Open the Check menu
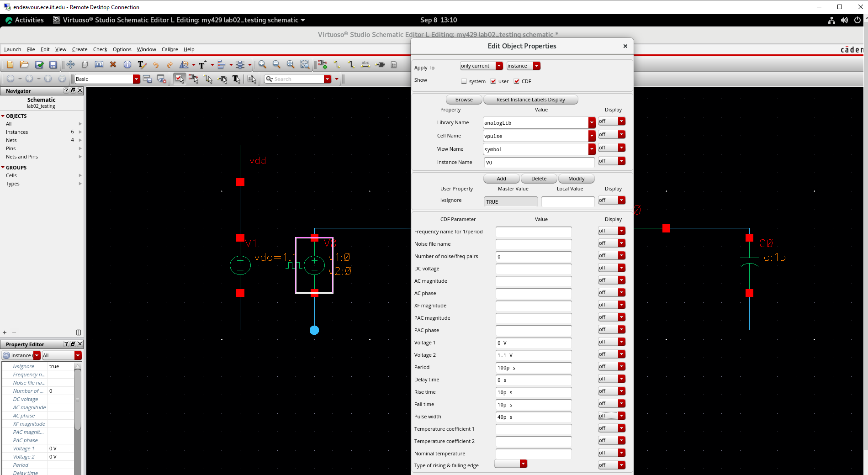The height and width of the screenshot is (475, 868). click(x=100, y=49)
